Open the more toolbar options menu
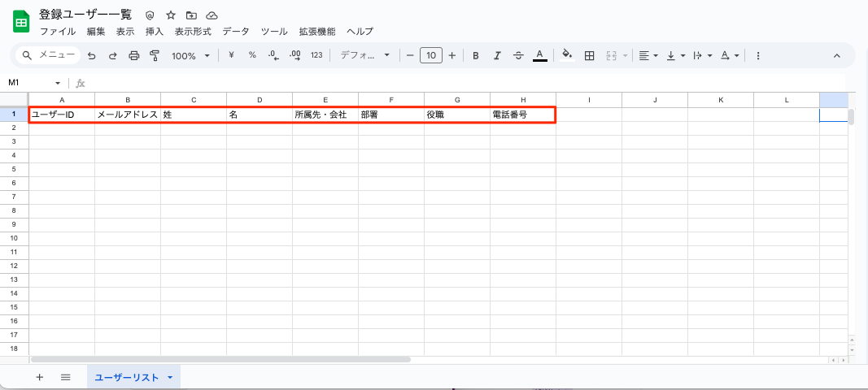This screenshot has width=868, height=390. coord(758,55)
